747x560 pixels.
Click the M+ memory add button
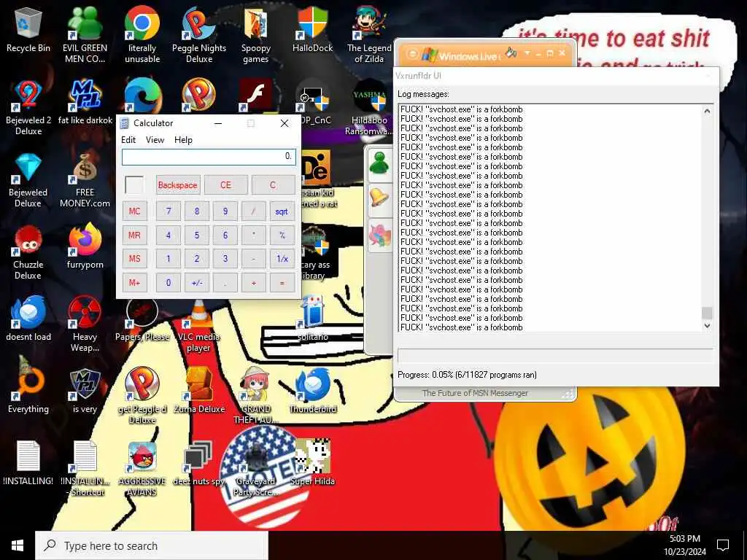pyautogui.click(x=134, y=283)
